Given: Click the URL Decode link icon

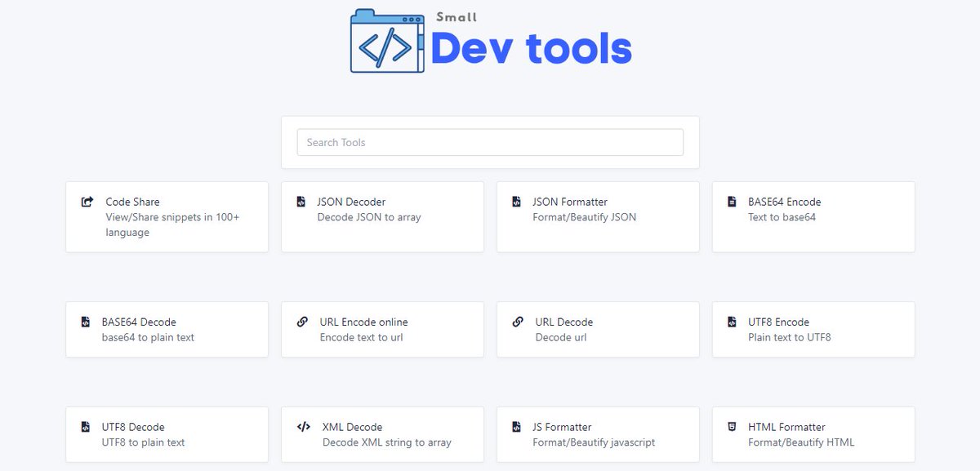Looking at the screenshot, I should pyautogui.click(x=516, y=322).
